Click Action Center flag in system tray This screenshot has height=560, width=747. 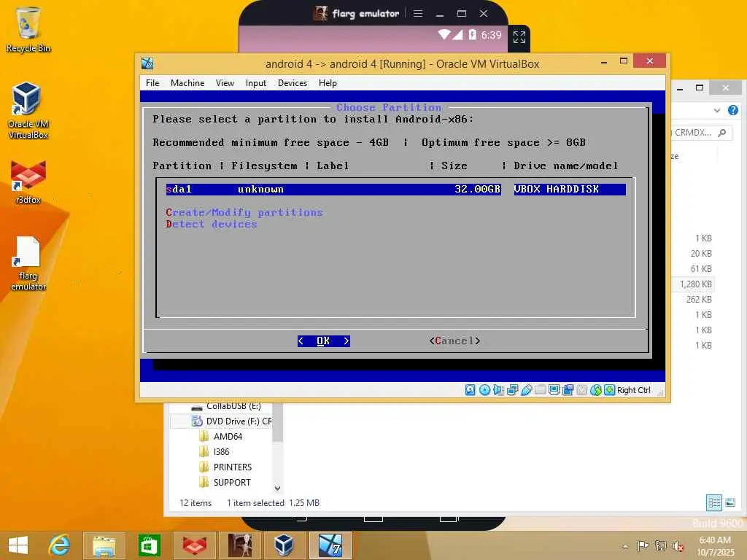point(642,546)
